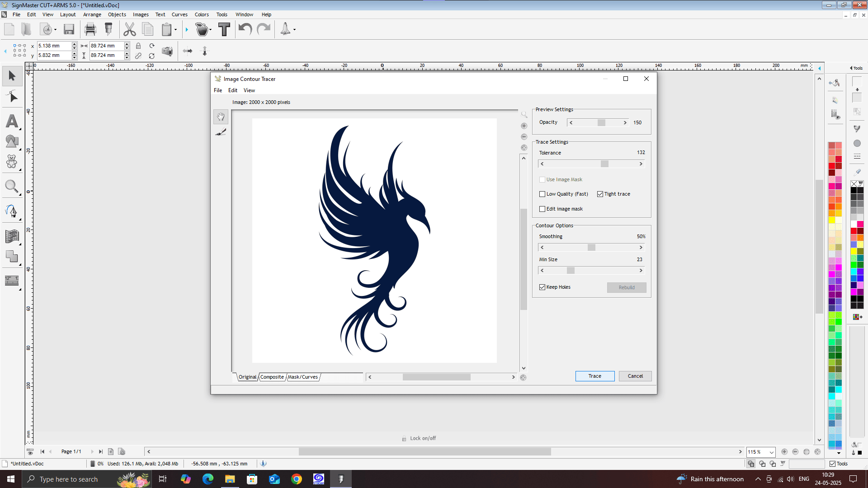
Task: Switch to the Composite preview tab
Action: coord(272,377)
